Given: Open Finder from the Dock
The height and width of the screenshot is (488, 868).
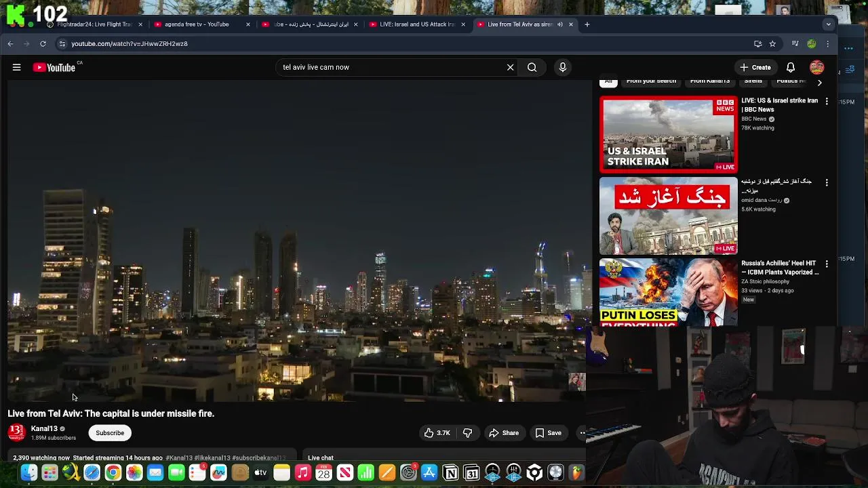Looking at the screenshot, I should pyautogui.click(x=29, y=473).
